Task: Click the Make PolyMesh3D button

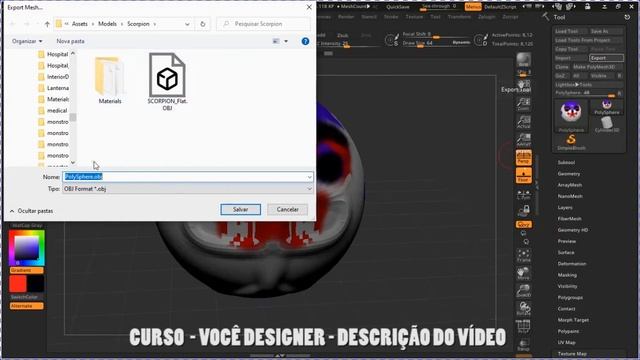Action: pos(597,67)
